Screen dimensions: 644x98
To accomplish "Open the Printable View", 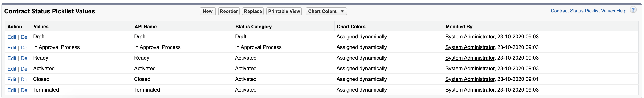I will tap(284, 11).
